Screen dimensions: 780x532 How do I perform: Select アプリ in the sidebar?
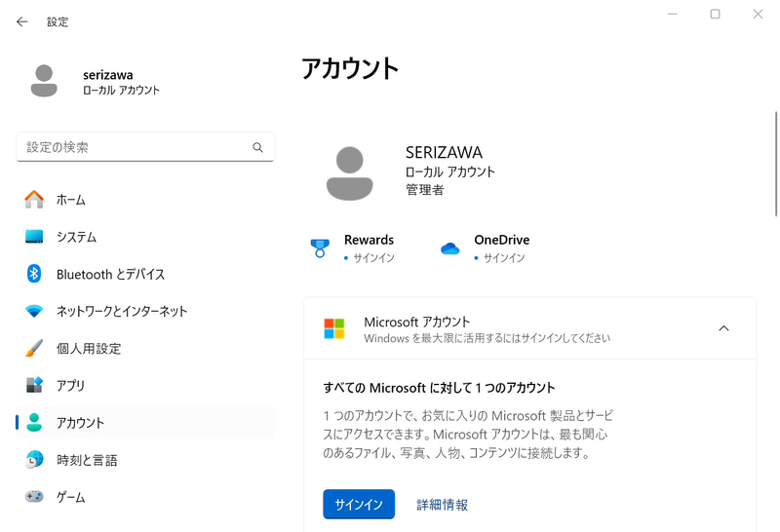click(145, 385)
